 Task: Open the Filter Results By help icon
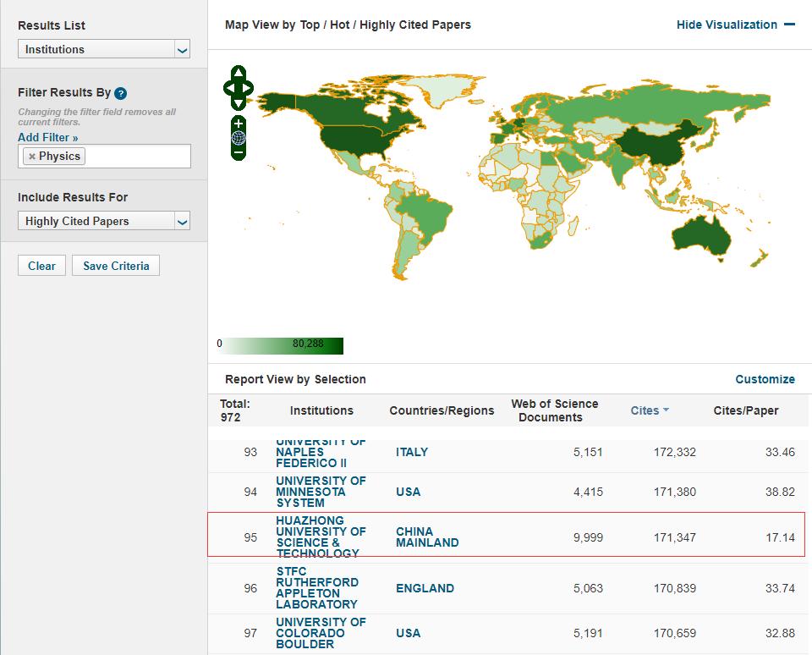click(x=121, y=93)
